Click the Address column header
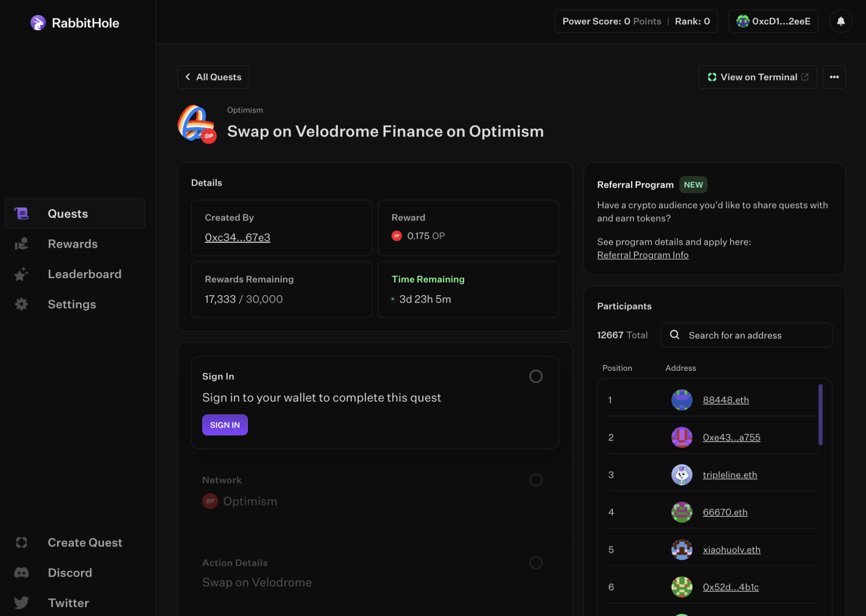 pyautogui.click(x=681, y=368)
